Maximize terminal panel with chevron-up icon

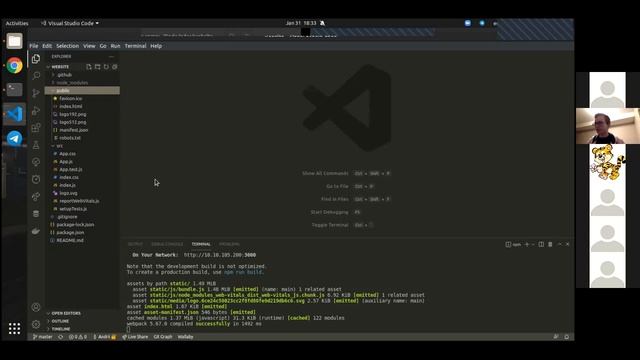[x=560, y=244]
